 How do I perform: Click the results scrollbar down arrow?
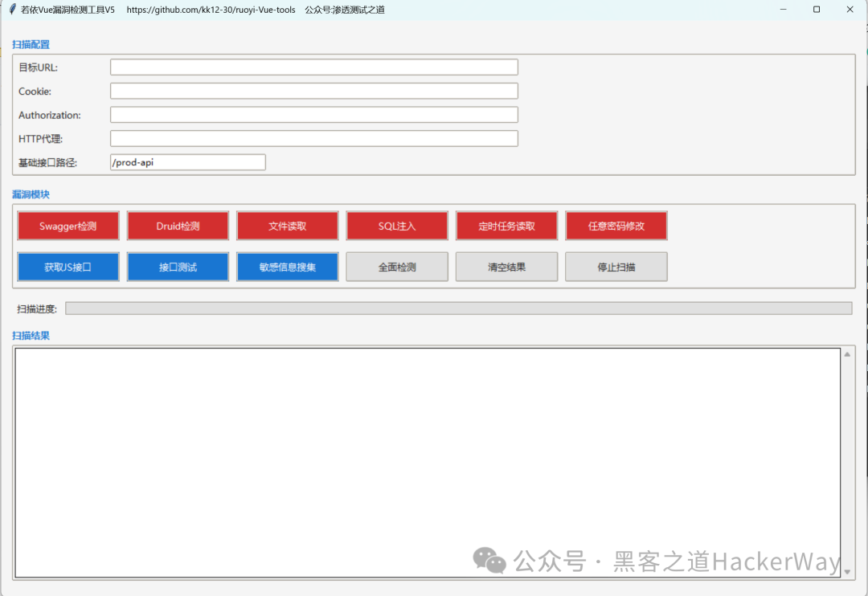click(847, 572)
